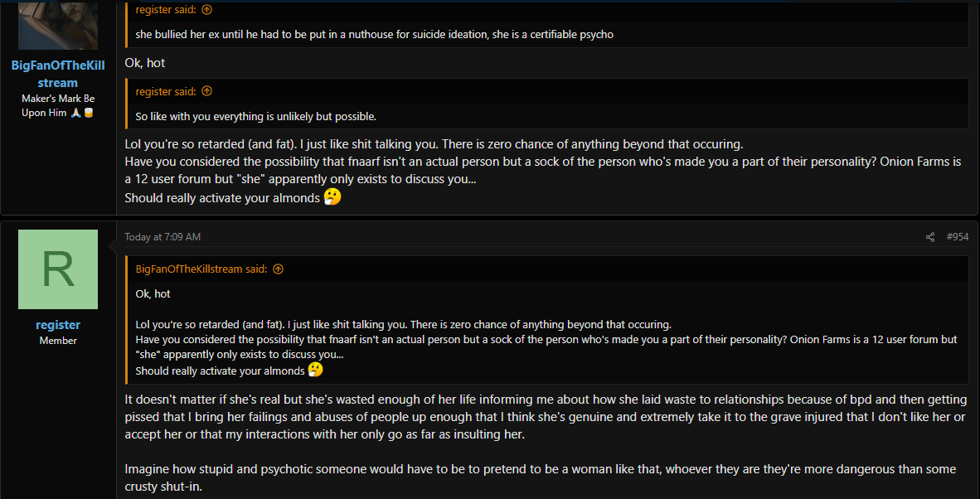Viewport: 980px width, 499px height.
Task: Click BigFanOfTheKillstream's avatar image
Action: point(58,25)
